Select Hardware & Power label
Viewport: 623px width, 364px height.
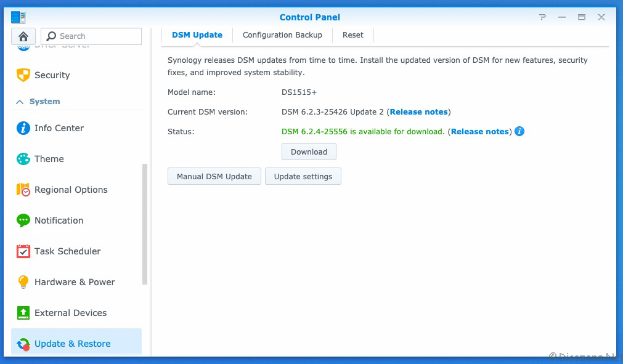(x=75, y=282)
